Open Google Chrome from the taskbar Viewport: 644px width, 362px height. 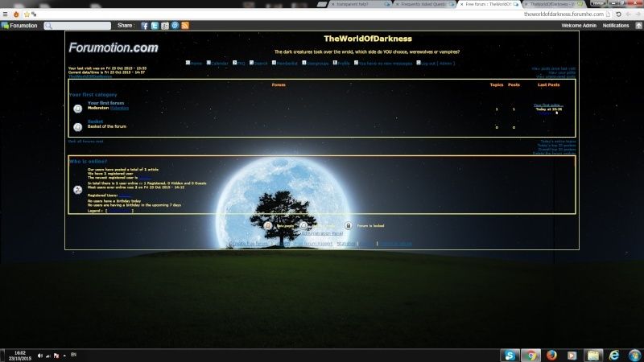pos(530,355)
